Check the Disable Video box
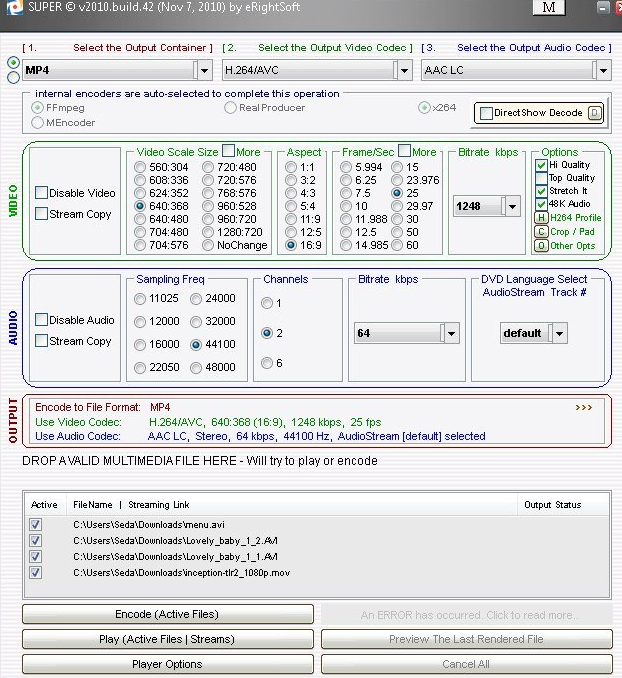This screenshot has height=678, width=622. [x=42, y=193]
